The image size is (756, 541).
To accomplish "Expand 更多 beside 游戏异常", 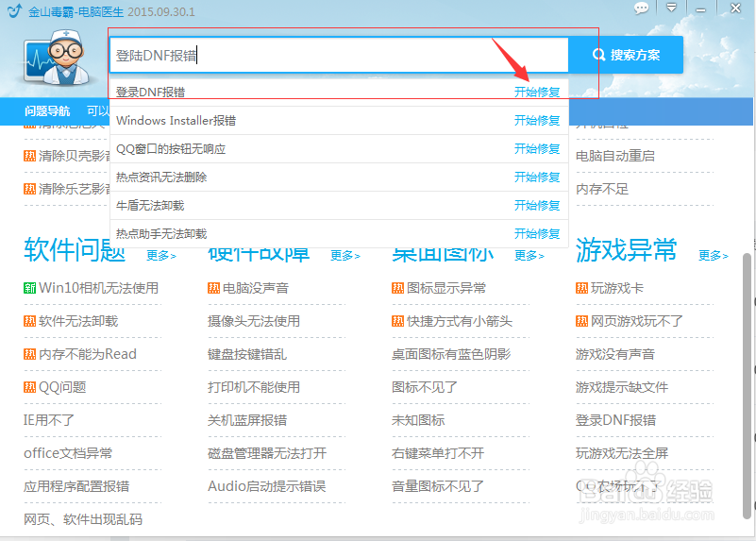I will [714, 255].
